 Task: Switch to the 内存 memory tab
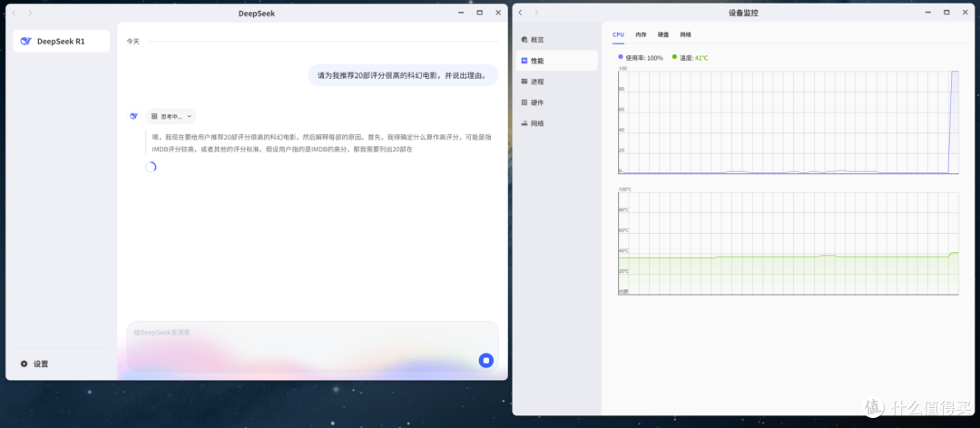641,35
